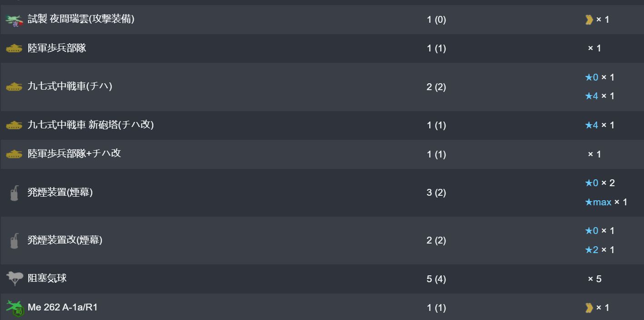Click the 3 (2) count for 発煙装置(煙幕)

click(436, 193)
